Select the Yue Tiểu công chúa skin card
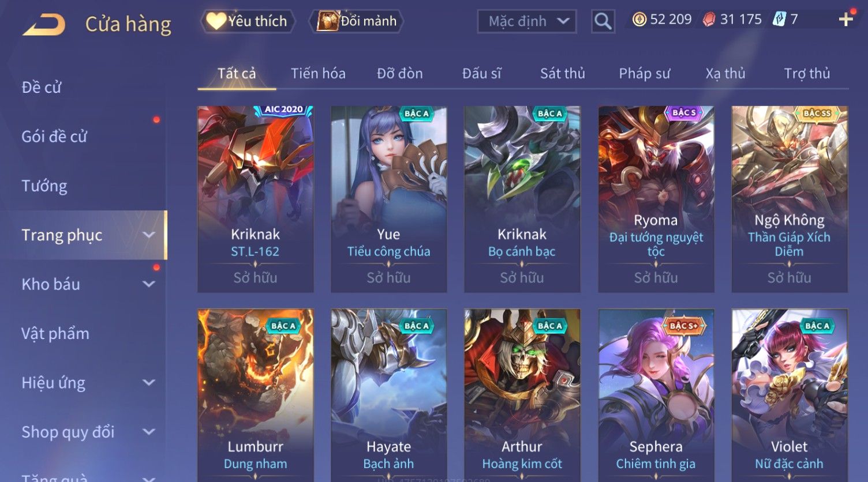868x482 pixels. pyautogui.click(x=388, y=199)
